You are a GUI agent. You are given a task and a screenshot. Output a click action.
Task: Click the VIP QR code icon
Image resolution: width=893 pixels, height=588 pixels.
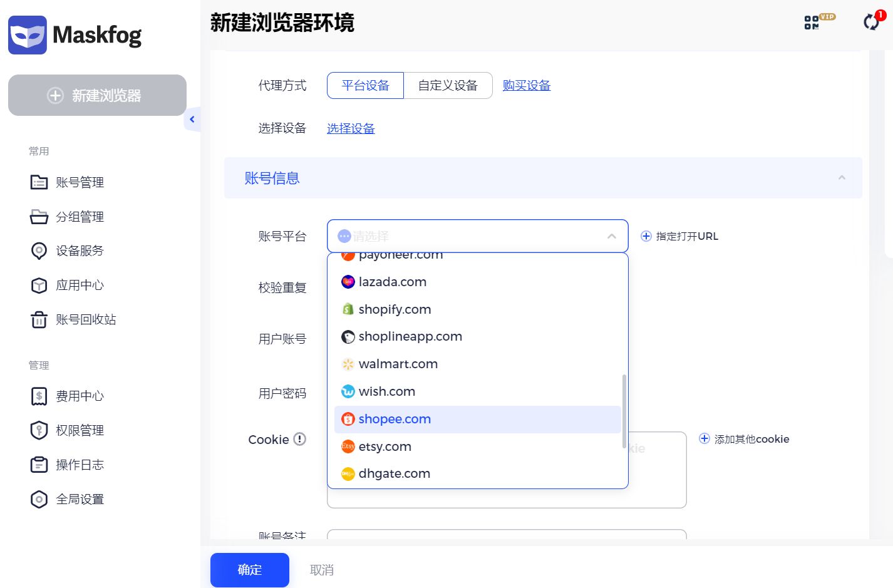tap(812, 23)
